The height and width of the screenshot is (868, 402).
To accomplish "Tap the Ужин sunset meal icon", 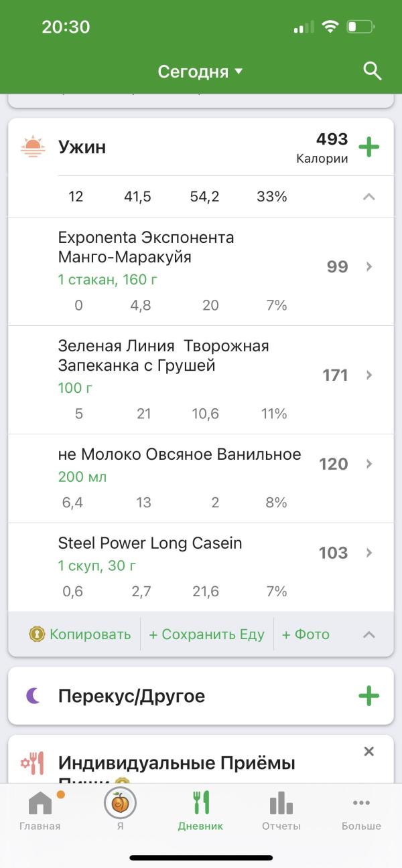I will [x=32, y=147].
